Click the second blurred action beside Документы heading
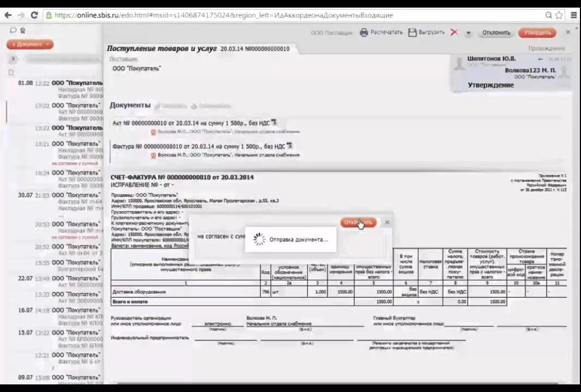 coord(211,106)
